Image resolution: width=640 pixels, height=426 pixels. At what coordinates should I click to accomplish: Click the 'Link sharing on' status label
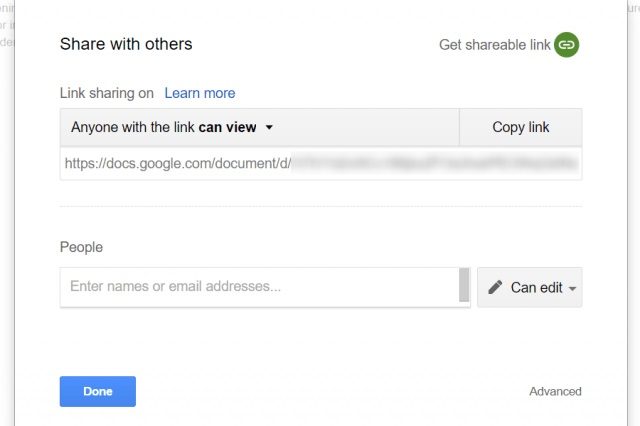107,93
